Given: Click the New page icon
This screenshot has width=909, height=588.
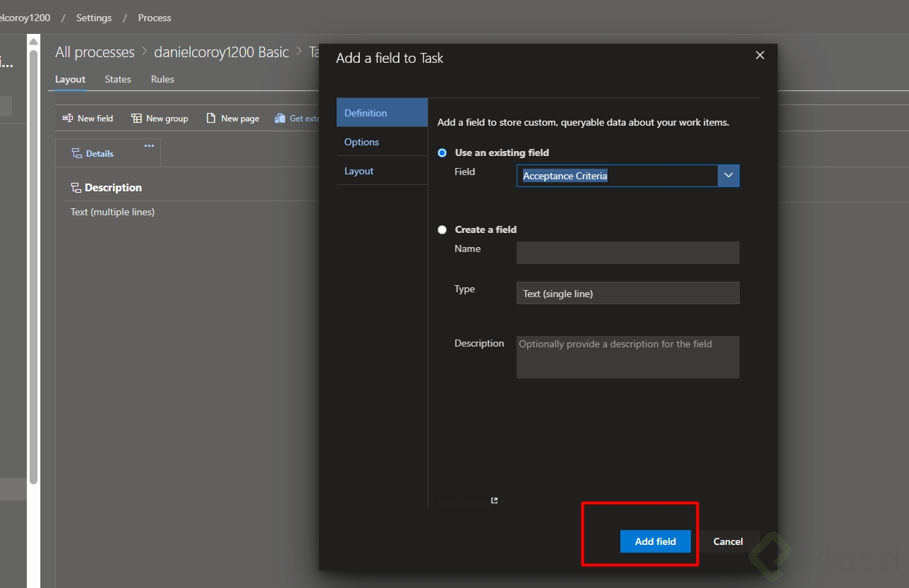Looking at the screenshot, I should 211,119.
